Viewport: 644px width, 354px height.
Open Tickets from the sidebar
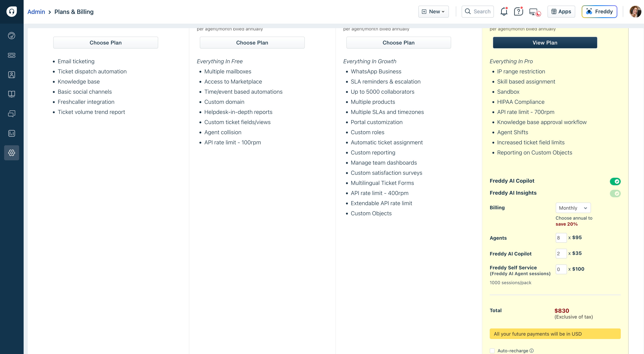coord(11,55)
